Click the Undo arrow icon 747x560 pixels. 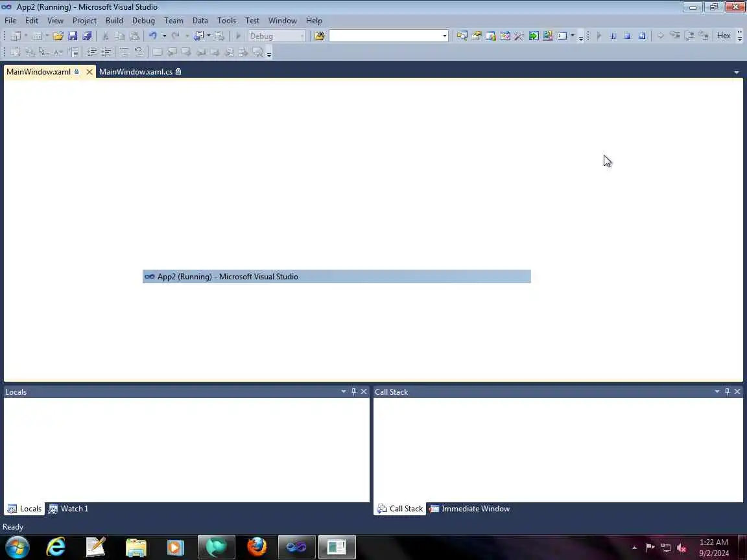click(x=152, y=36)
